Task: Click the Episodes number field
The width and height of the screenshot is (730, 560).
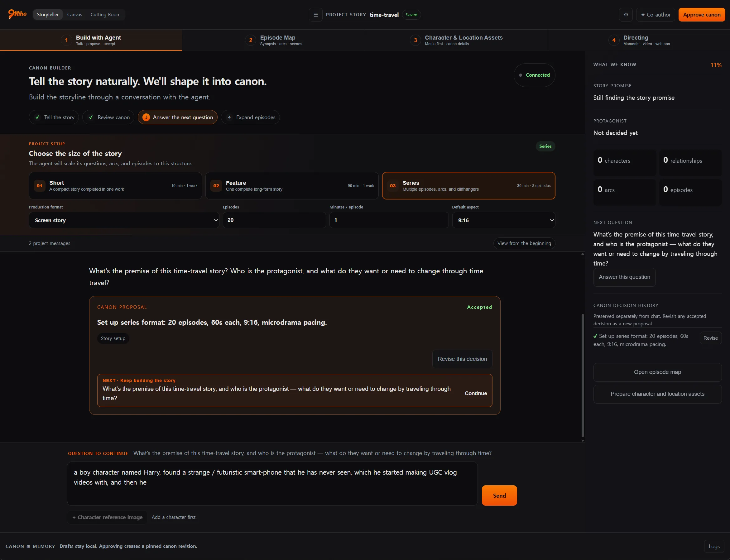Action: [274, 220]
